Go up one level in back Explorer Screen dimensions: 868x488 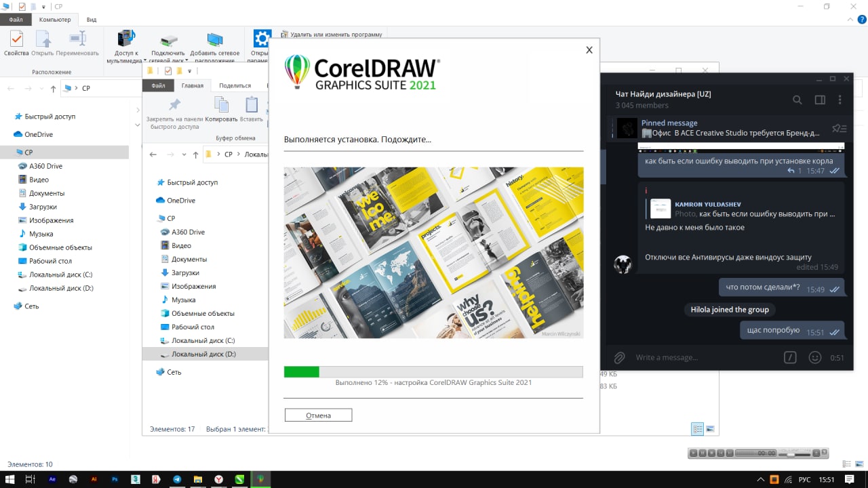tap(54, 88)
